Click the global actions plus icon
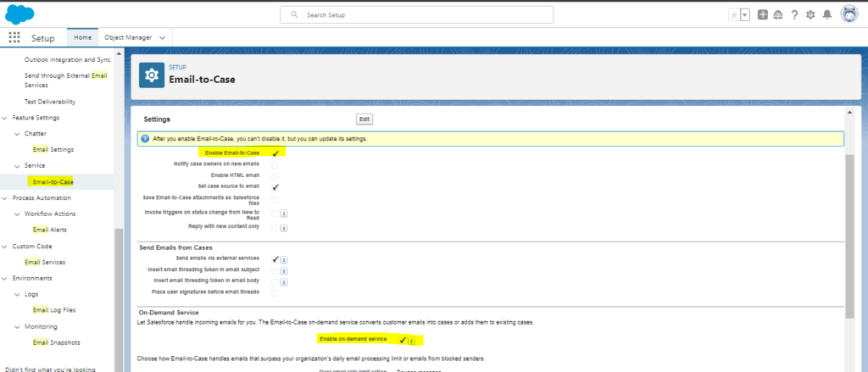Screen dimensions: 868x372 pos(764,14)
